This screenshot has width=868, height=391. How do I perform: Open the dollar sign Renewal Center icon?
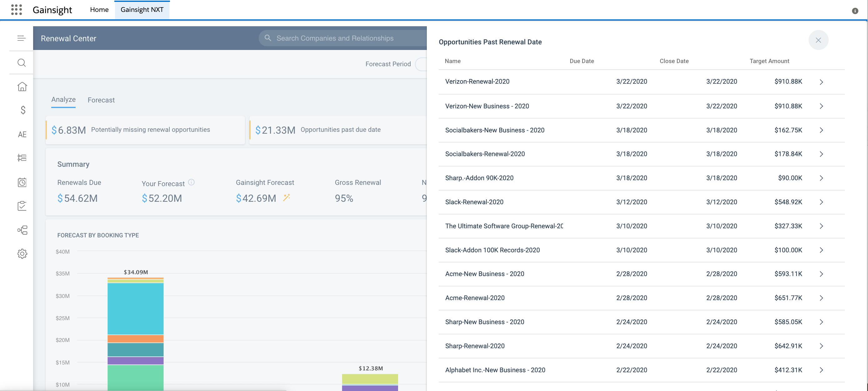click(22, 110)
